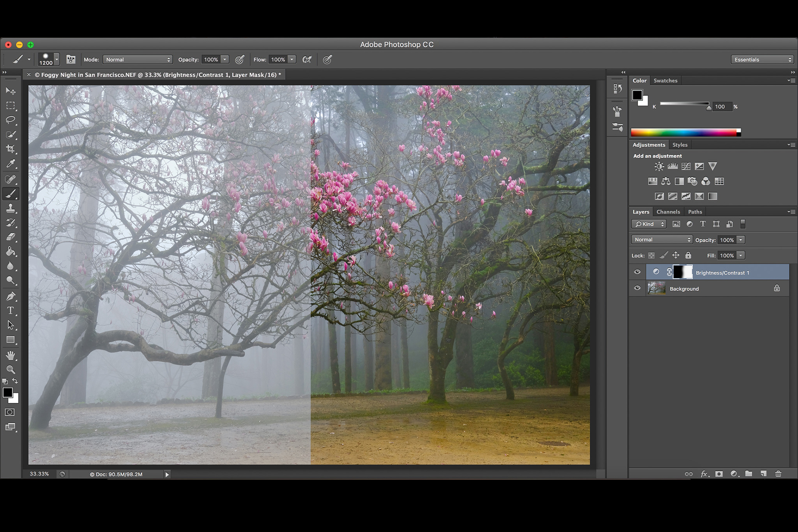This screenshot has height=532, width=798.
Task: Open the brush Mode dropdown
Action: coord(138,59)
